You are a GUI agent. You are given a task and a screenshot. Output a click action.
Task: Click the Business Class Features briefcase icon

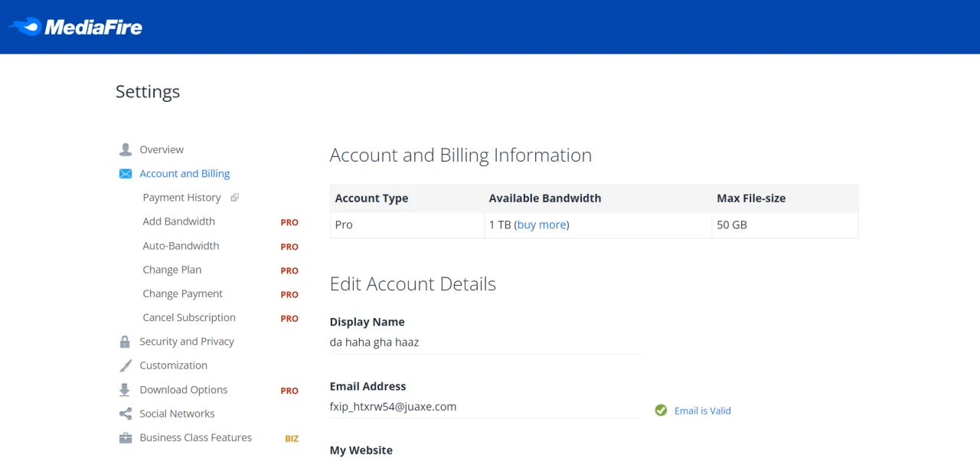[x=126, y=438]
